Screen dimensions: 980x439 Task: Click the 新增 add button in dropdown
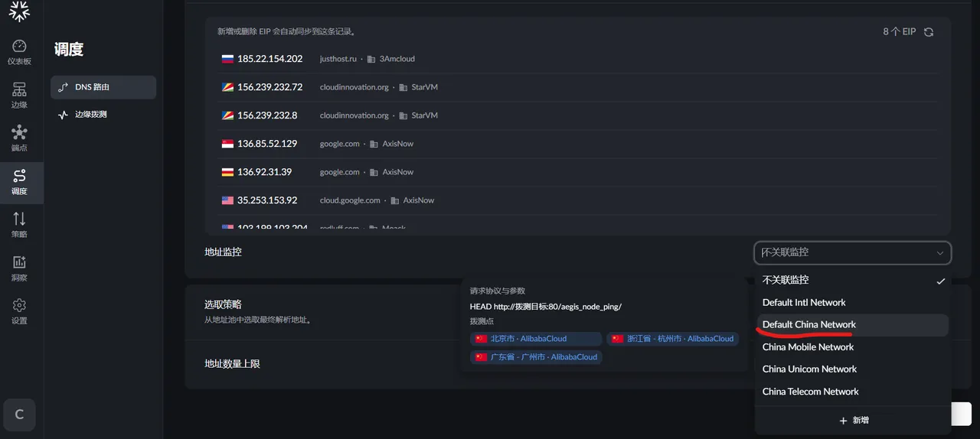tap(853, 421)
